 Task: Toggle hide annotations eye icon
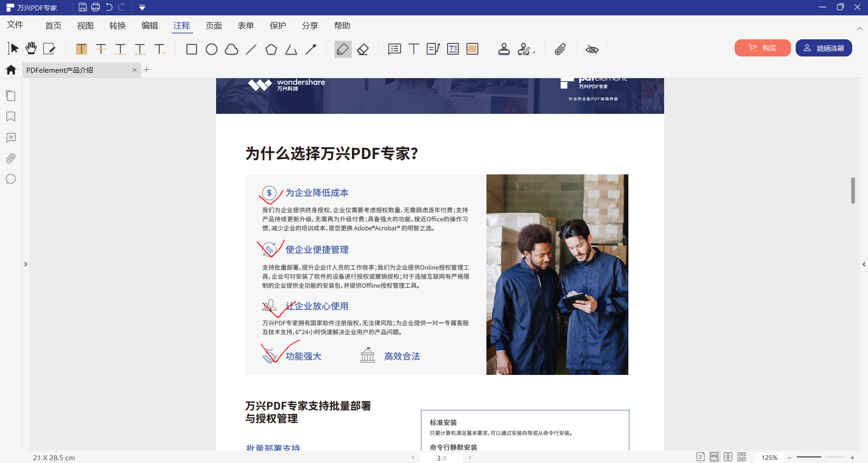pyautogui.click(x=592, y=49)
